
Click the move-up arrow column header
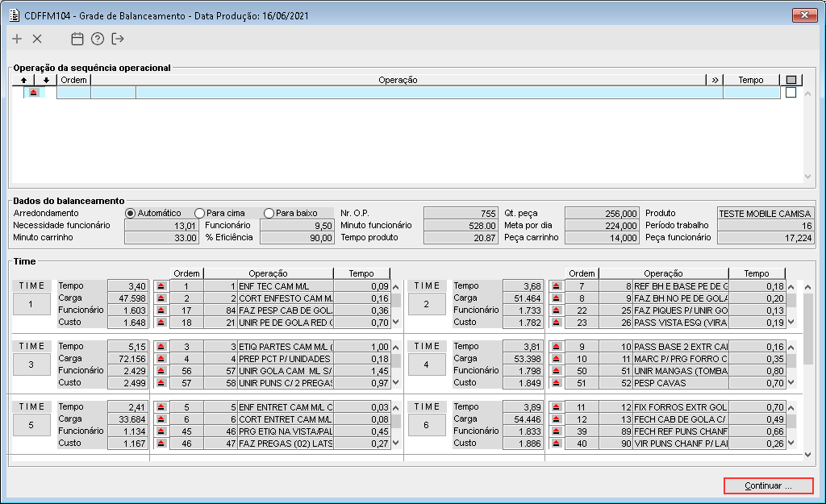pos(23,80)
